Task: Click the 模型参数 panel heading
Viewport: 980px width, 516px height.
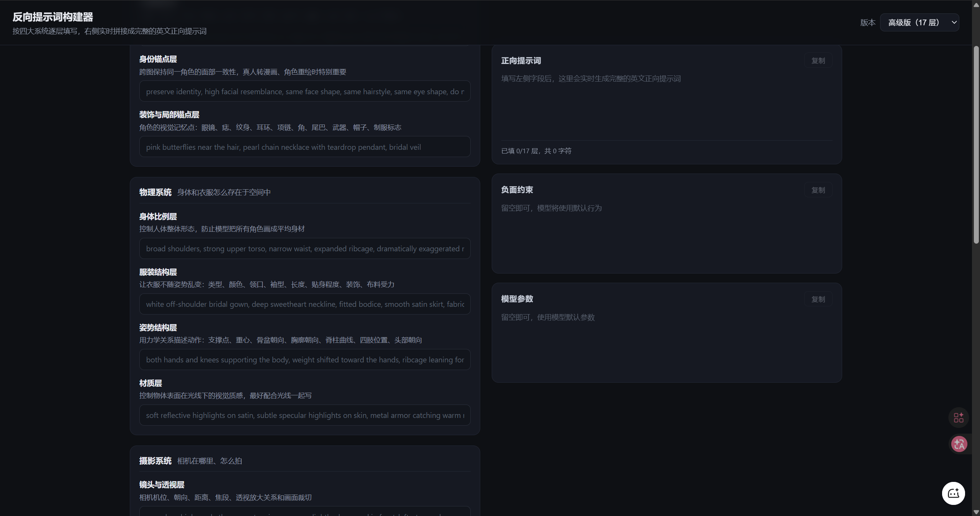Action: pyautogui.click(x=517, y=299)
